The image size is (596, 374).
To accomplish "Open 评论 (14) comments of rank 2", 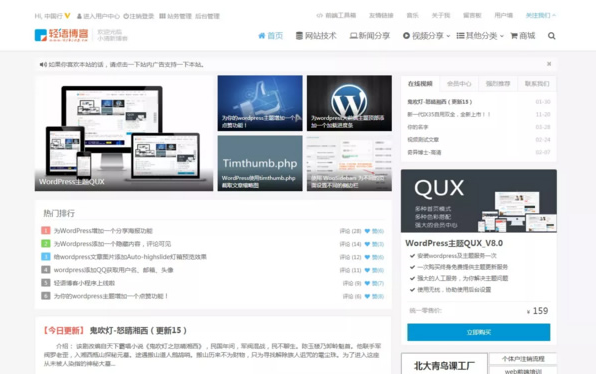I will pyautogui.click(x=350, y=244).
